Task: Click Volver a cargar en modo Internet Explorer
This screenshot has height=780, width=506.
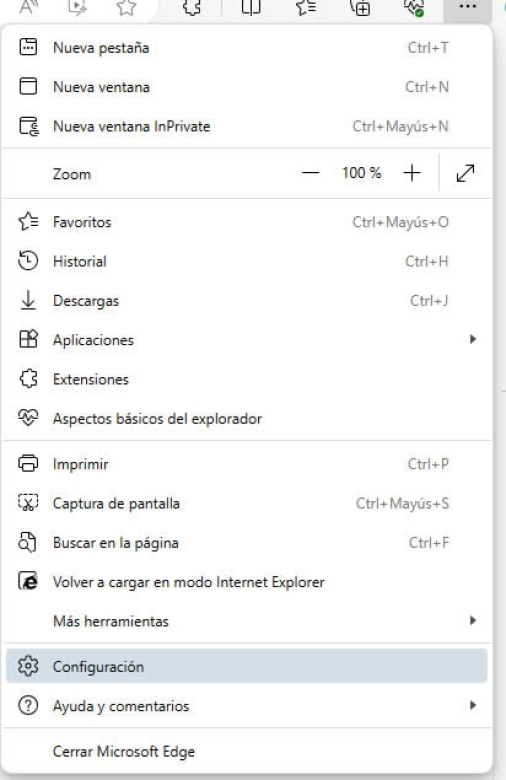Action: tap(247, 582)
